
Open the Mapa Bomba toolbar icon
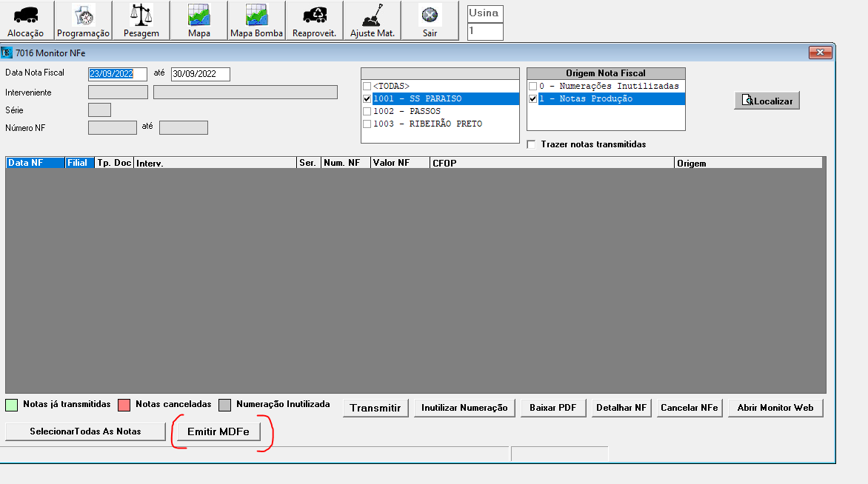256,20
